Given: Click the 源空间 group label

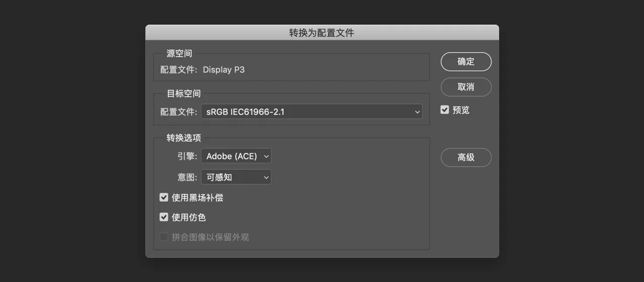Looking at the screenshot, I should point(179,53).
